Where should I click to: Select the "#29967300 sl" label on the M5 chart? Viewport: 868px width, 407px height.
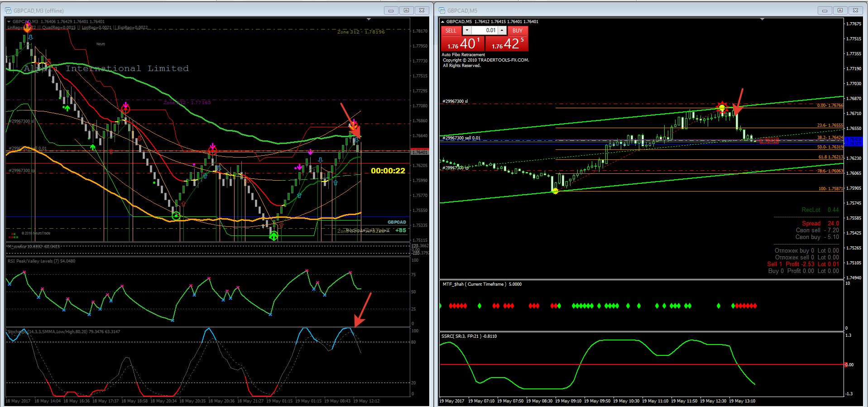455,101
